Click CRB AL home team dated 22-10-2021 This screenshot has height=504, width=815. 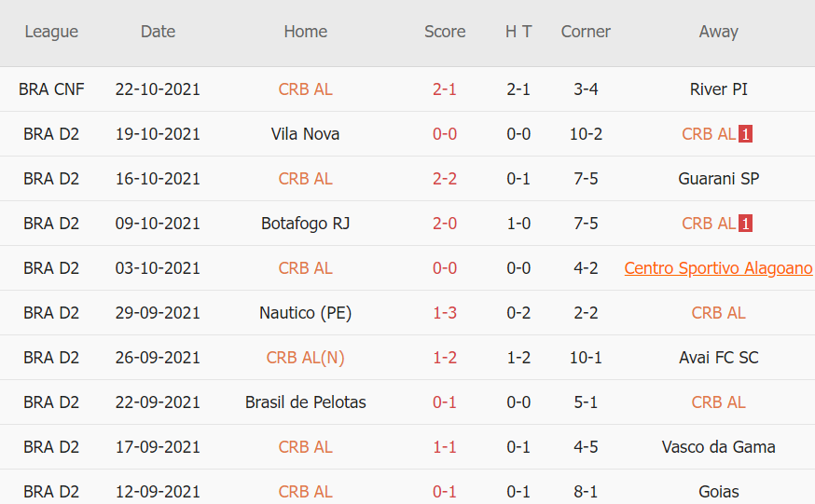pyautogui.click(x=305, y=89)
